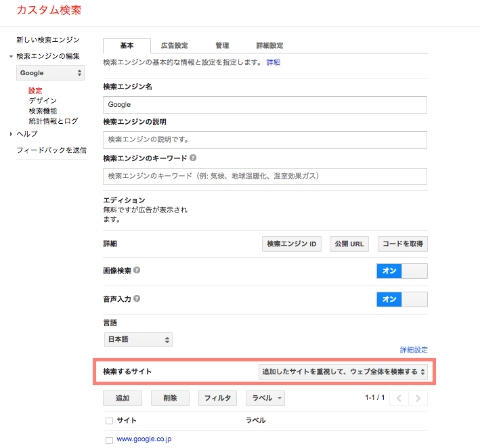Go to next page of site list
This screenshot has width=480, height=448.
click(418, 398)
